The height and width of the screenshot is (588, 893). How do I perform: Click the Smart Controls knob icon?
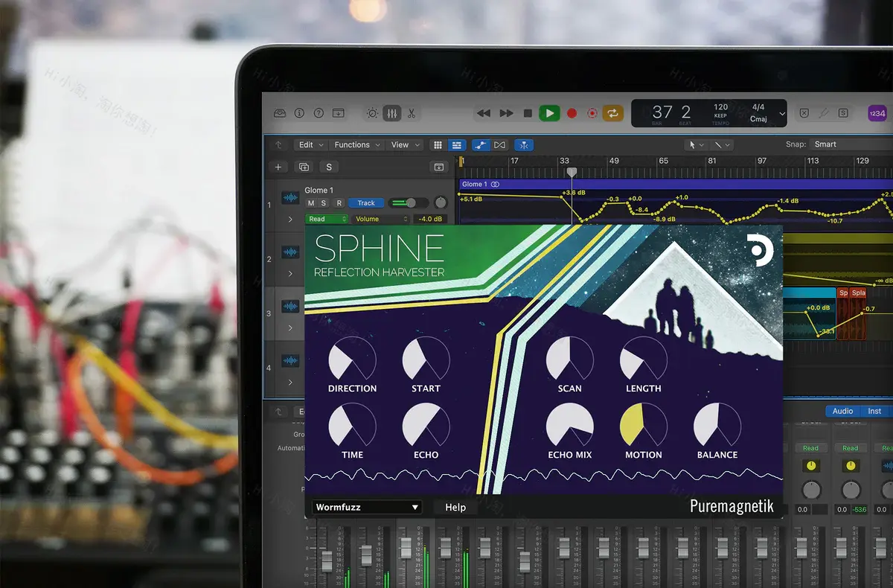coord(372,113)
